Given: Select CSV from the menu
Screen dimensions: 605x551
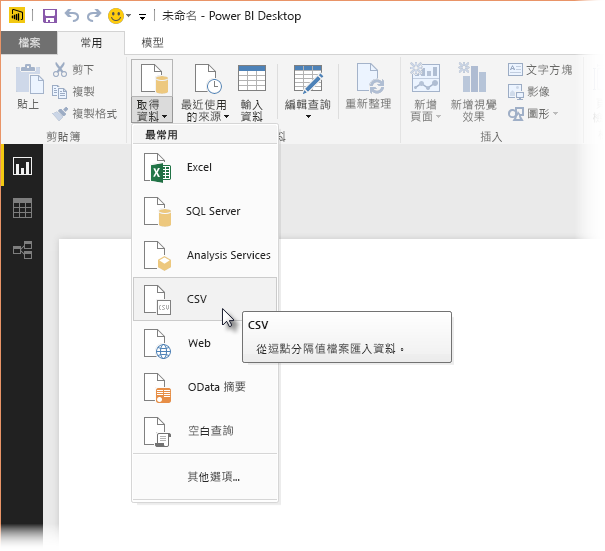Looking at the screenshot, I should point(205,299).
